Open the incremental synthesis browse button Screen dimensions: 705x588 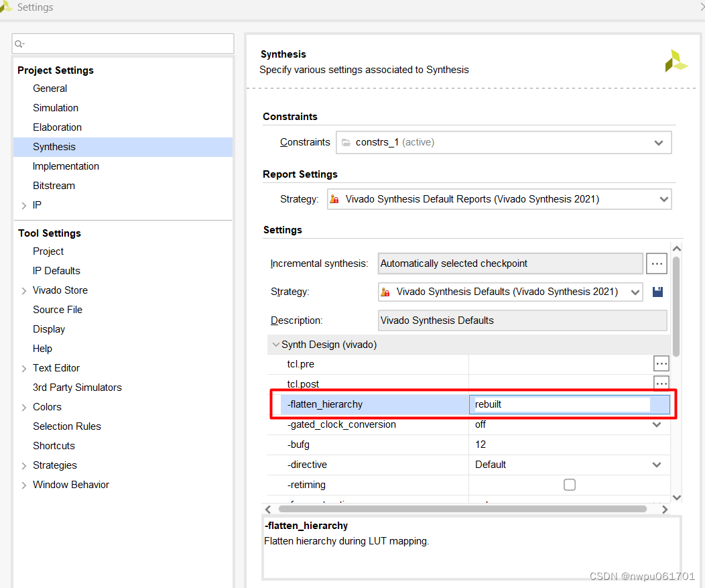click(x=657, y=263)
